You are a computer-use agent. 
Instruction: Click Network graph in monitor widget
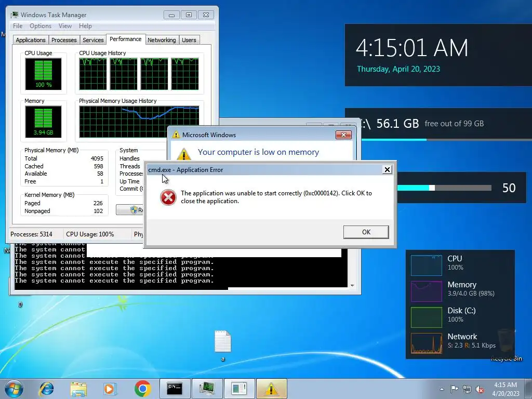[427, 343]
